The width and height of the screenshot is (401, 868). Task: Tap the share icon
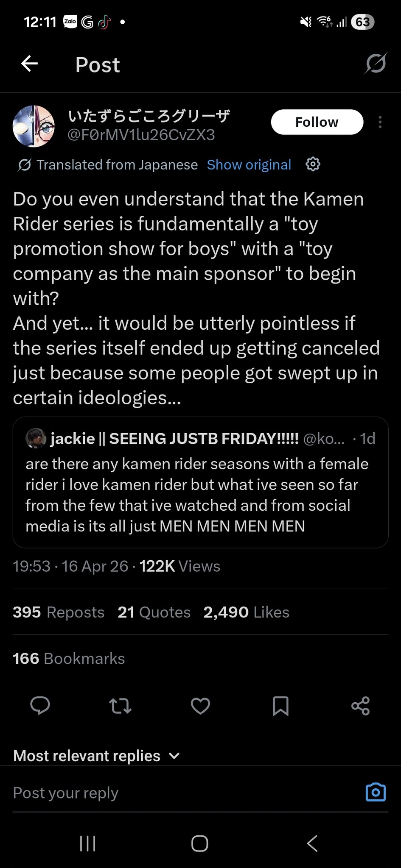coord(360,706)
